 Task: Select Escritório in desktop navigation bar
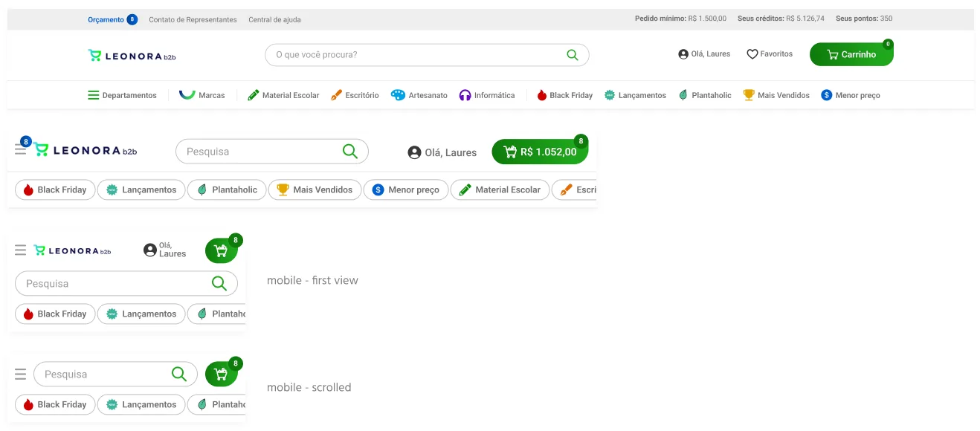(x=354, y=95)
